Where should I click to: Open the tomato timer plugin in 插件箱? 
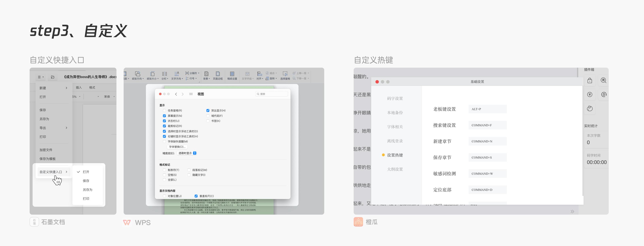tap(589, 108)
